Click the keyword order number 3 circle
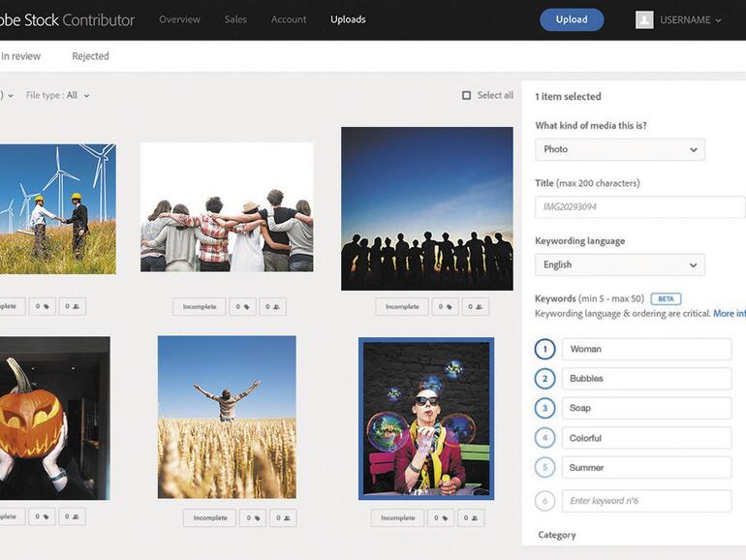Screen dimensions: 746x560 (544, 408)
